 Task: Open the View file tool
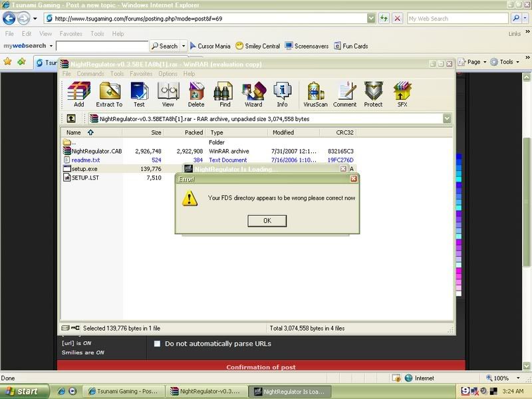168,94
